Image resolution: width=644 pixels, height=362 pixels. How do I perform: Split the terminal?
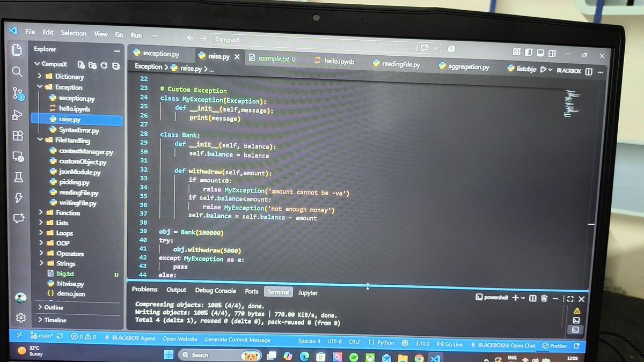(x=533, y=298)
